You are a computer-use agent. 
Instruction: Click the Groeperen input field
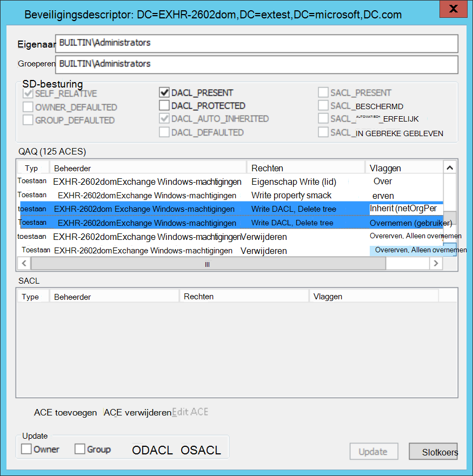pos(257,64)
